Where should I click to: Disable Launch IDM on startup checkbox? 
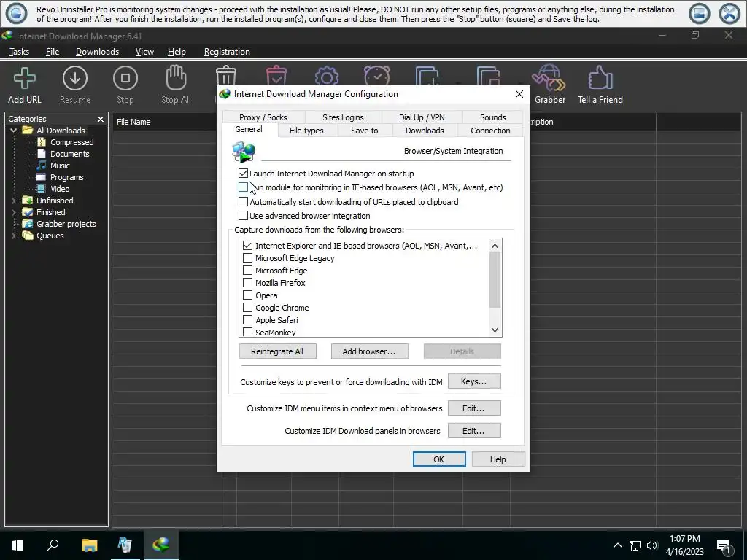243,174
